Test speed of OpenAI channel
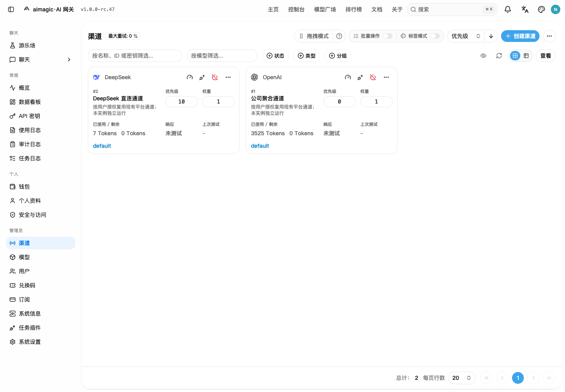Viewport: 565px width, 392px height. tap(348, 77)
